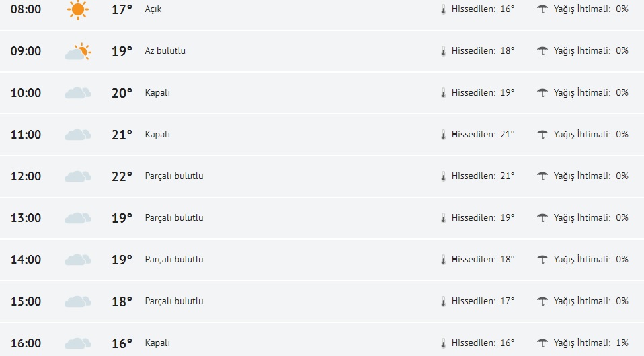Select the 14:00 hourly forecast time
Screen dimensions: 644x356
click(x=26, y=260)
